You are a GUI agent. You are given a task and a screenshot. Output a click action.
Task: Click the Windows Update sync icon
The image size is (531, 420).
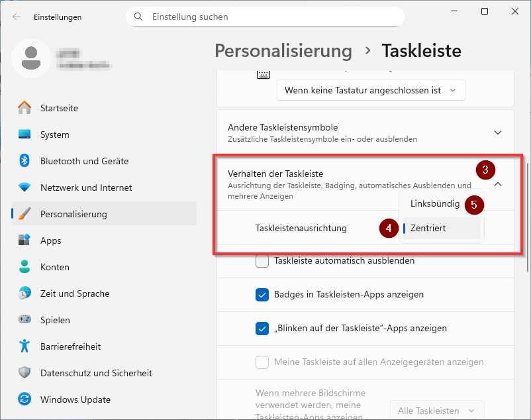tap(24, 399)
